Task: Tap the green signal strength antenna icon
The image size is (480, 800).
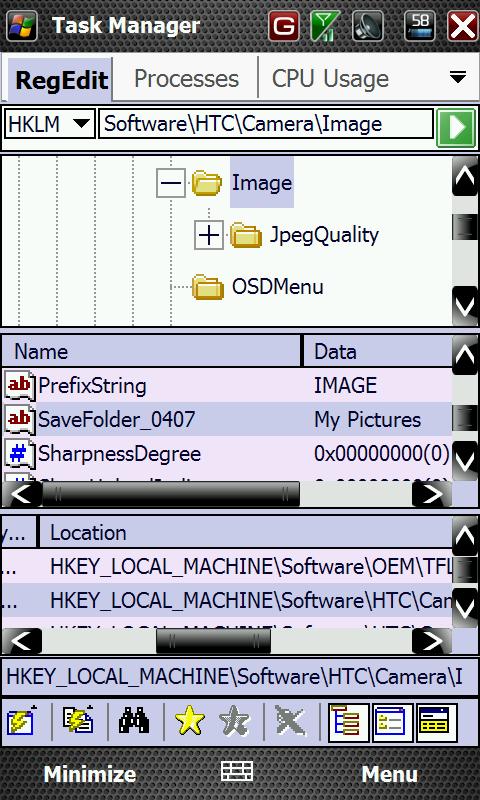Action: (325, 26)
